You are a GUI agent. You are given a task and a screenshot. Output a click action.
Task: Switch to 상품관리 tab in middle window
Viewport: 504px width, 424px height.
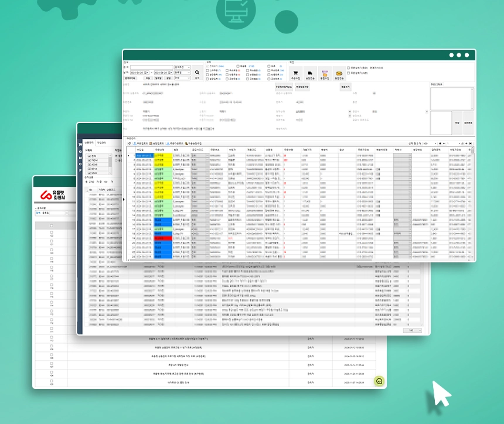click(x=89, y=142)
